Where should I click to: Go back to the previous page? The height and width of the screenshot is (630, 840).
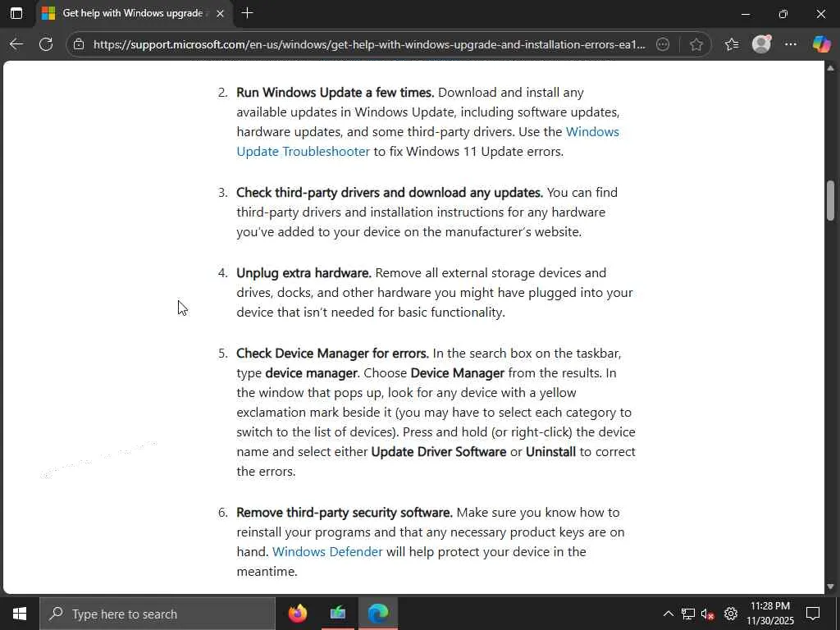coord(16,44)
